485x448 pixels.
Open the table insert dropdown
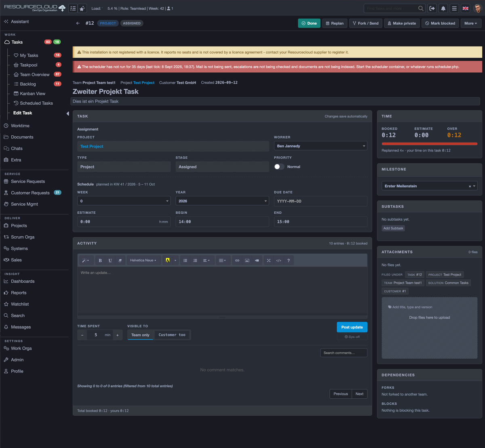(x=222, y=261)
